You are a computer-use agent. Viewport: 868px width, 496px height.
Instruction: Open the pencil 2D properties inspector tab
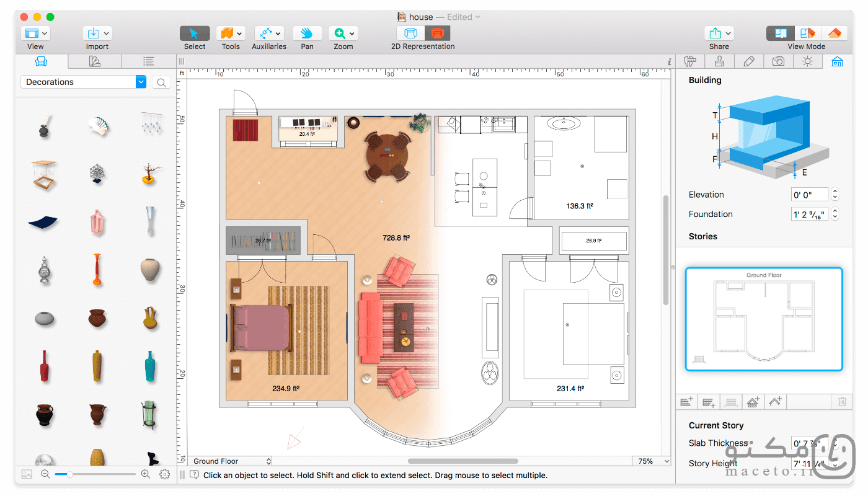click(749, 61)
